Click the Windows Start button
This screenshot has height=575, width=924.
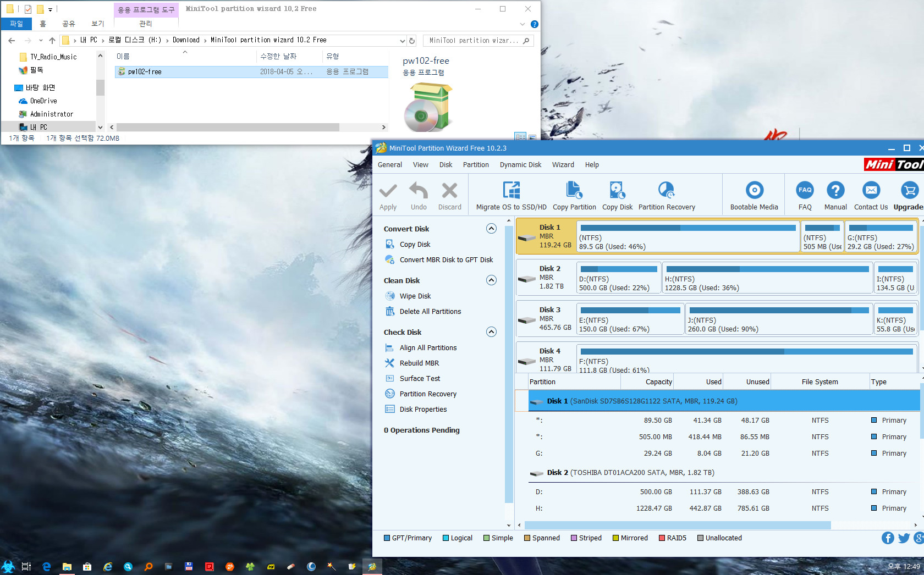[8, 567]
